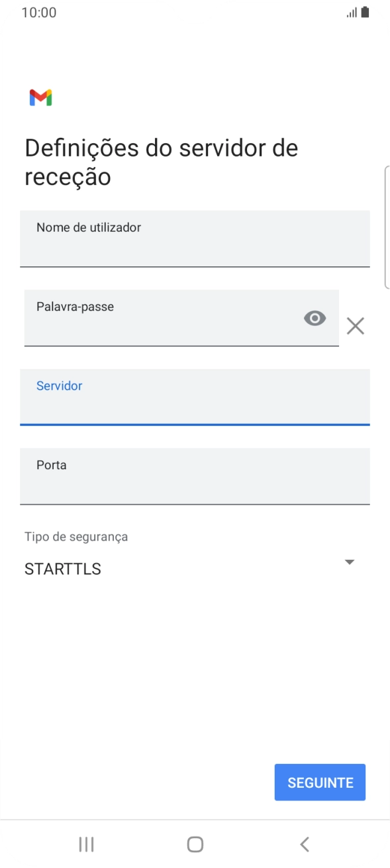Click the Gmail logo icon
The height and width of the screenshot is (868, 390).
(x=40, y=97)
